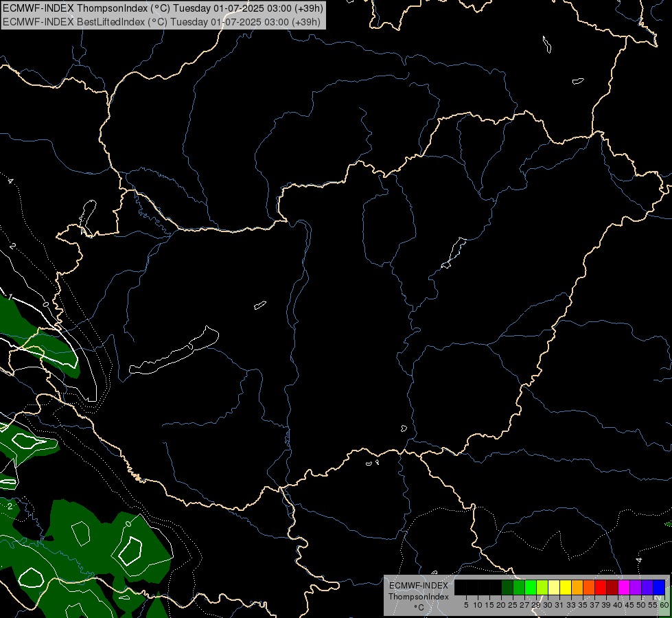Click the dark red 39–40 legend swatch
672x618 pixels.
pos(612,588)
